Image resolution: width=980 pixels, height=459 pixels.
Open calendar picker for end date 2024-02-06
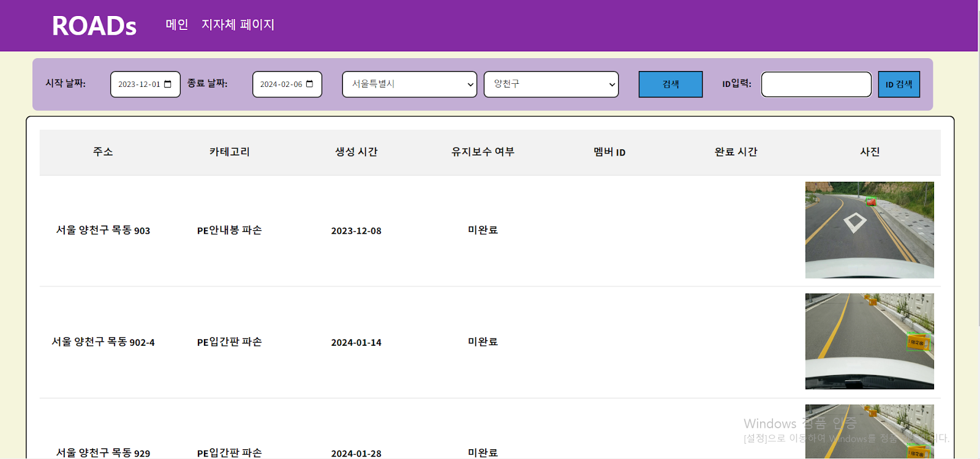(309, 84)
